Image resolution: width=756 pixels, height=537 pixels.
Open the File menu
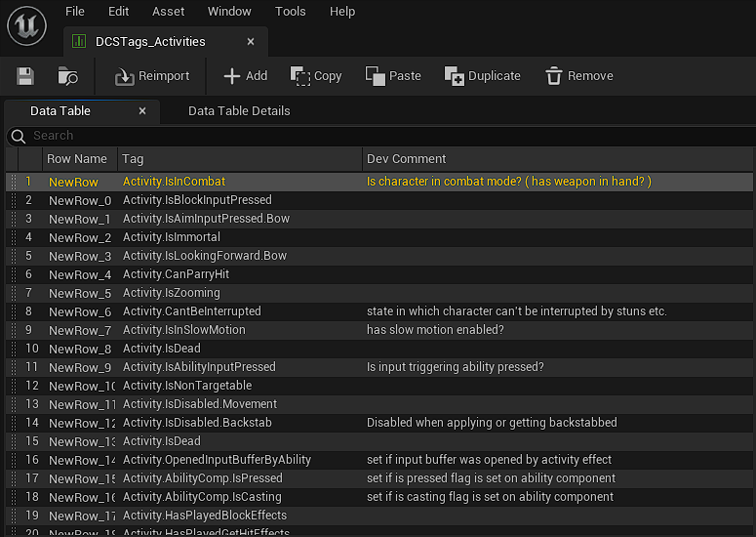point(75,12)
